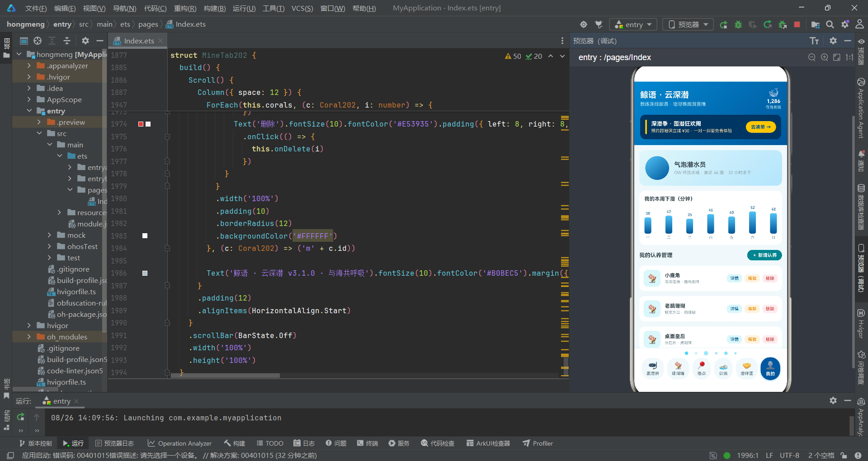Click the editor horizontal scrollbar thumb
868x461 pixels.
coord(225,375)
